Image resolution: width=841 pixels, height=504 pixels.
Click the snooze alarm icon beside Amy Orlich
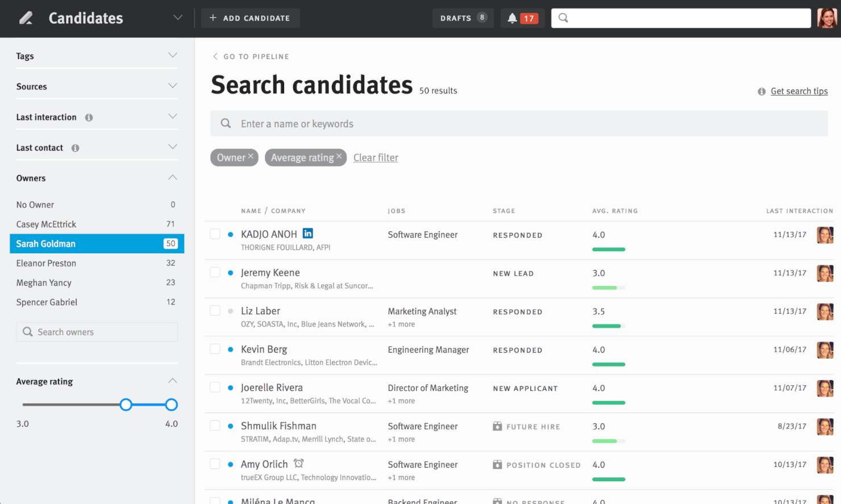298,464
